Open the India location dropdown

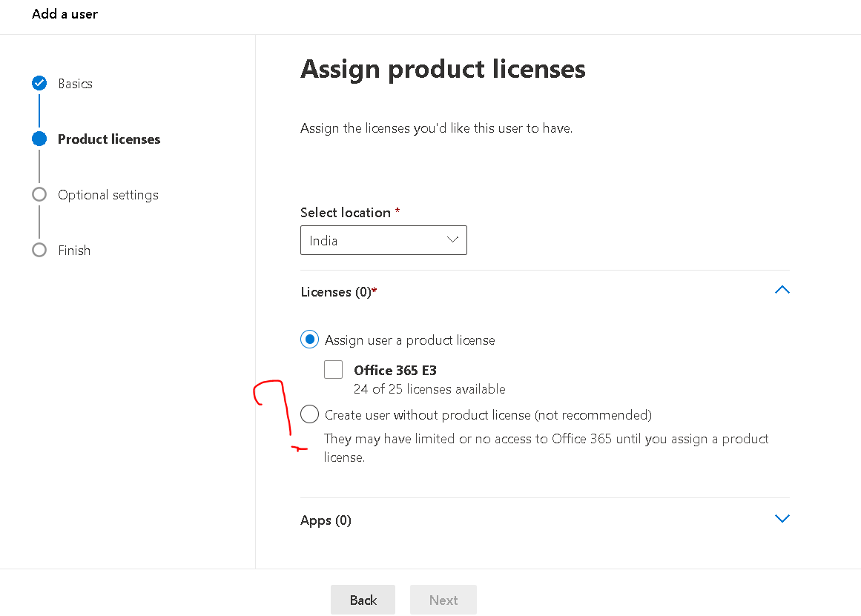pyautogui.click(x=383, y=240)
